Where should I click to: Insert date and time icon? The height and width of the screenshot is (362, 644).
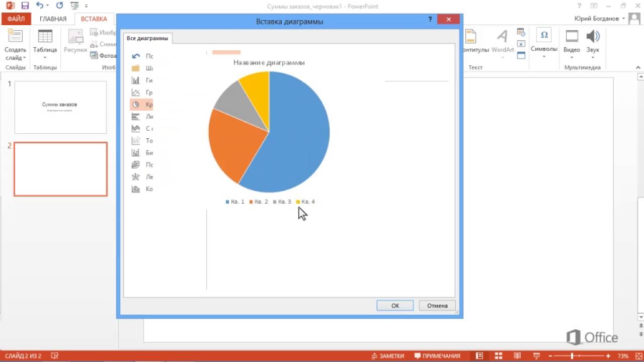pos(521,32)
